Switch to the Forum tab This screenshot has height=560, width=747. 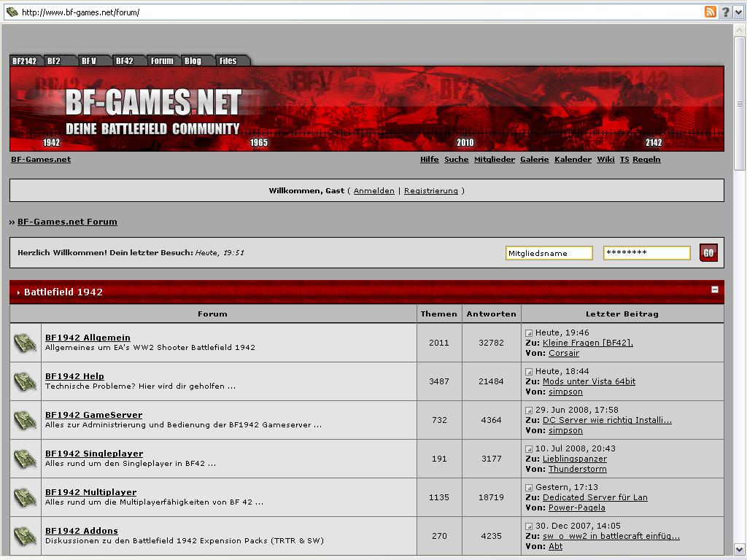(x=162, y=61)
